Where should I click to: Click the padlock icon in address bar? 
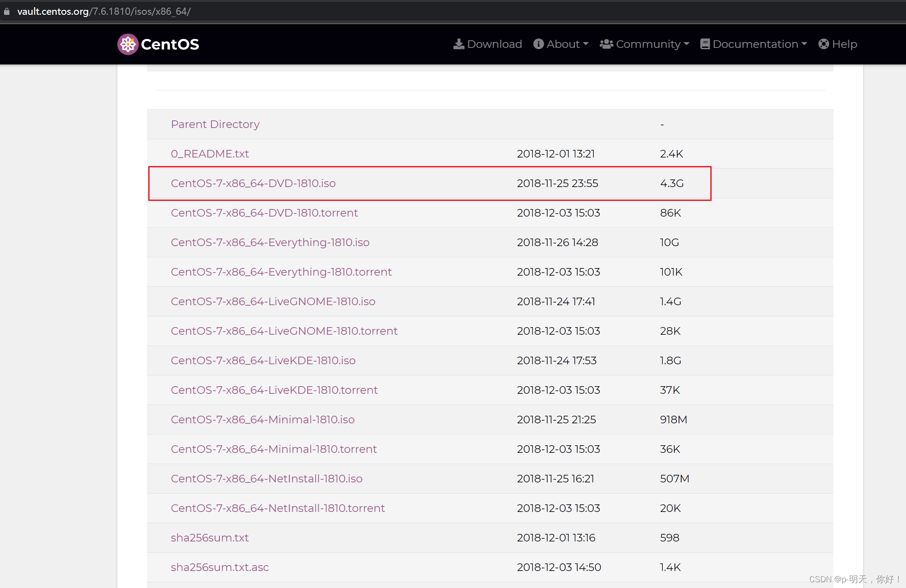click(x=7, y=12)
